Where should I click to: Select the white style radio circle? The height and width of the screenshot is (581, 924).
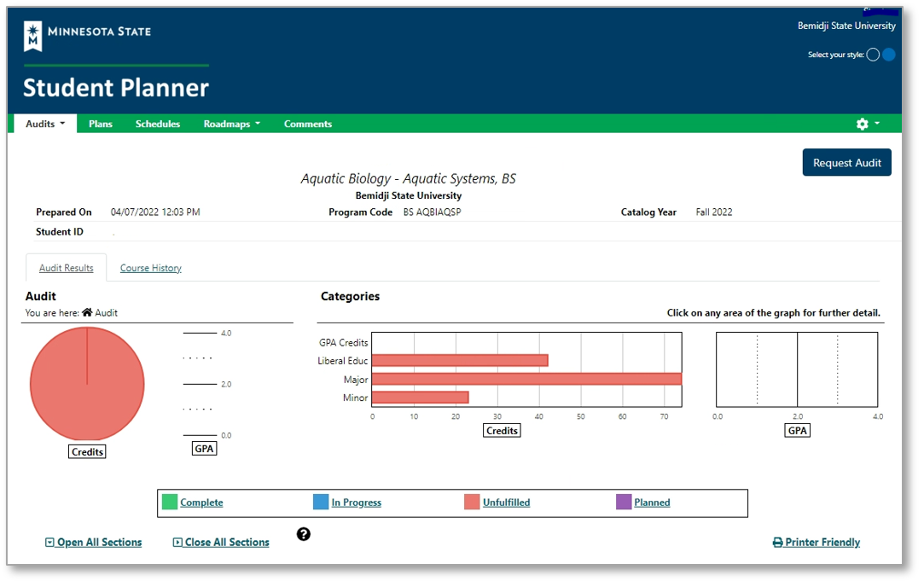(x=873, y=55)
